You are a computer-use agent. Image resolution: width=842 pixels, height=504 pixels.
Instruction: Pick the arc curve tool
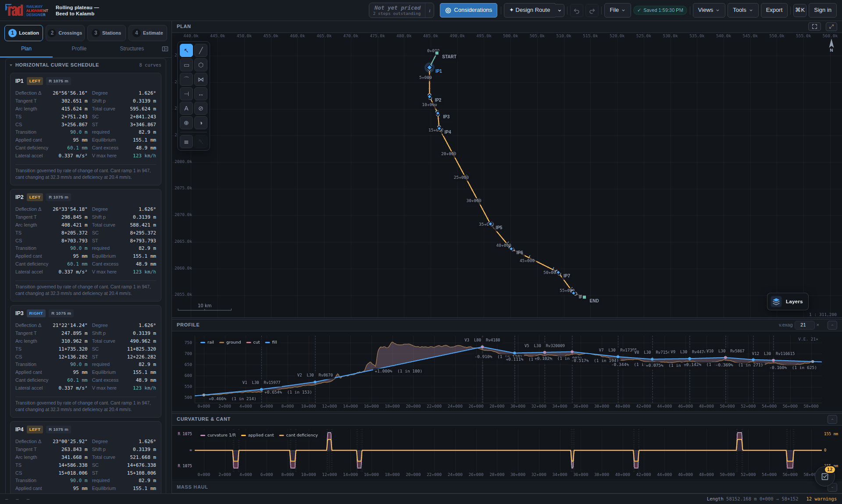coord(186,79)
